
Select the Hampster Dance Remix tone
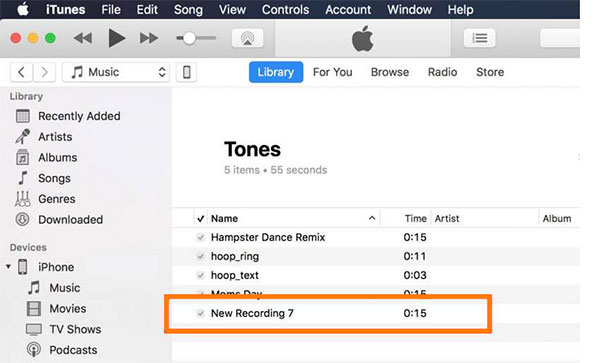268,237
